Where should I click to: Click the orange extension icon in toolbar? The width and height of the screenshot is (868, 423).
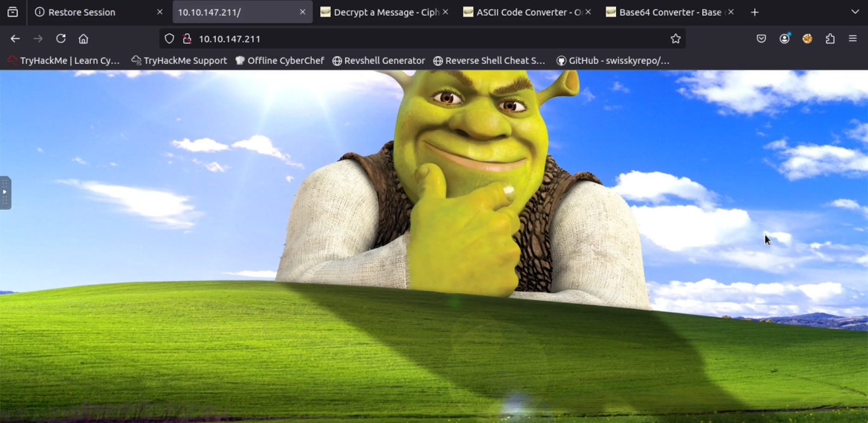[807, 39]
